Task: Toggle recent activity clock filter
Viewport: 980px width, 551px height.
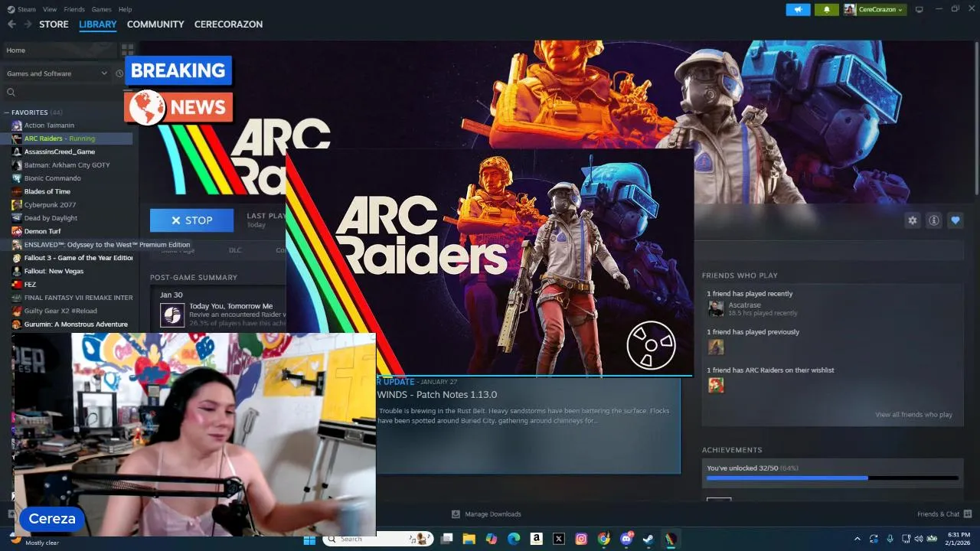Action: pos(119,73)
